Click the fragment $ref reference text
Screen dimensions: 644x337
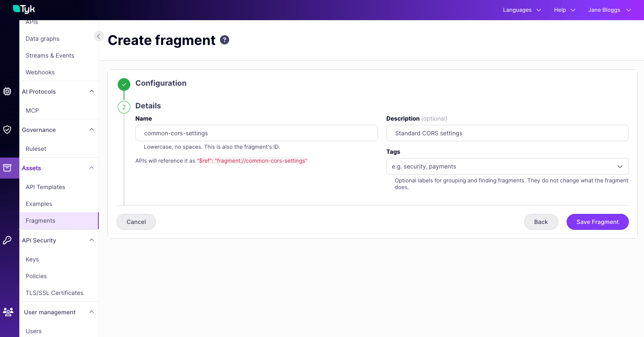click(x=252, y=161)
